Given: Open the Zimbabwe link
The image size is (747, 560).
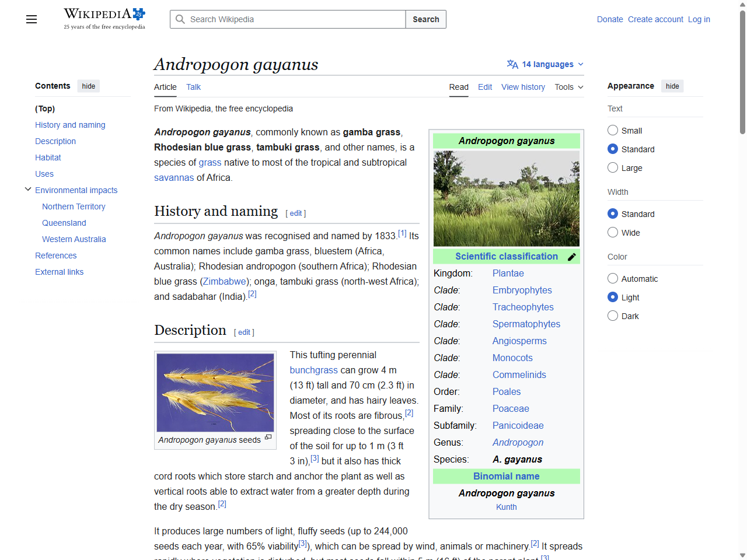Looking at the screenshot, I should click(x=225, y=281).
